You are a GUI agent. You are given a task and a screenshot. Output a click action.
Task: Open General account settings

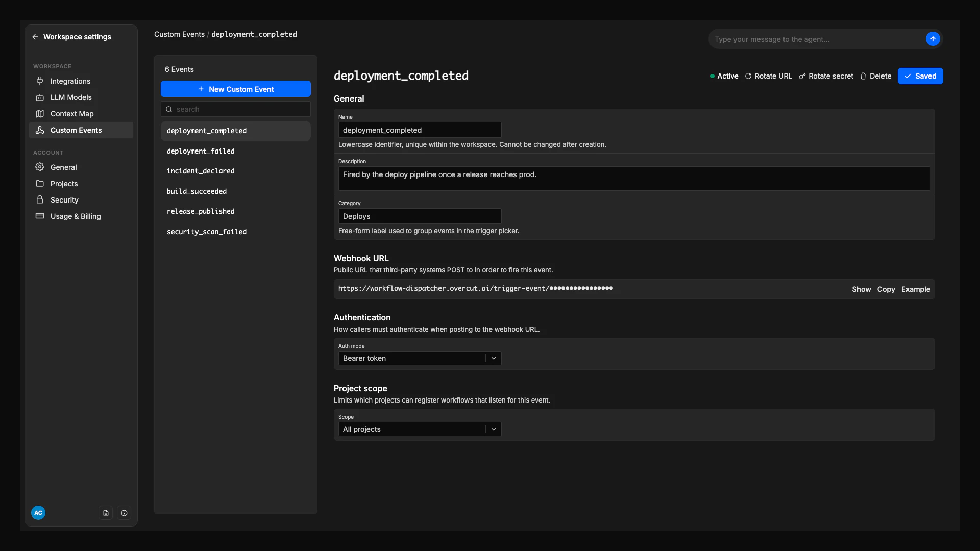(x=81, y=167)
